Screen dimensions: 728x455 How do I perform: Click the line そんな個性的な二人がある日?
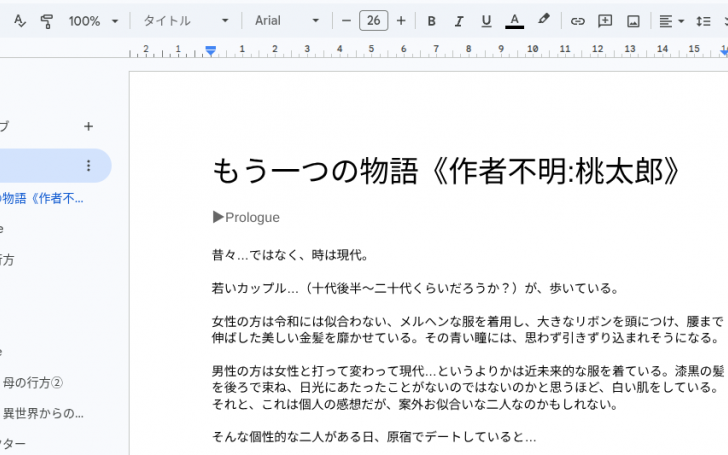coord(374,437)
